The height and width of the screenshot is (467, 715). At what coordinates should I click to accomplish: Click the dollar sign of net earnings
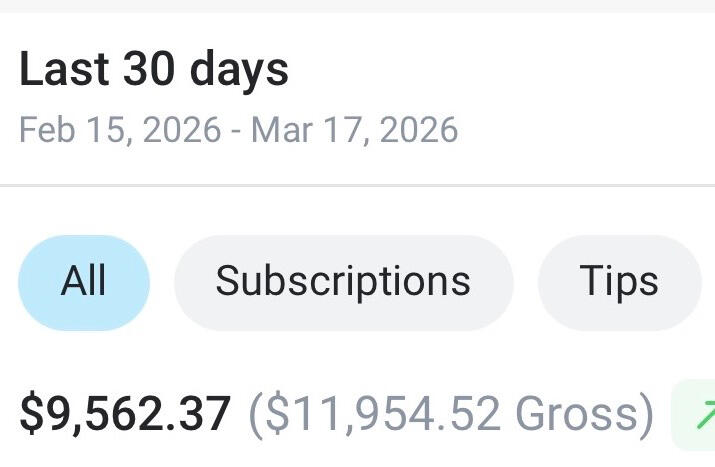pos(31,414)
